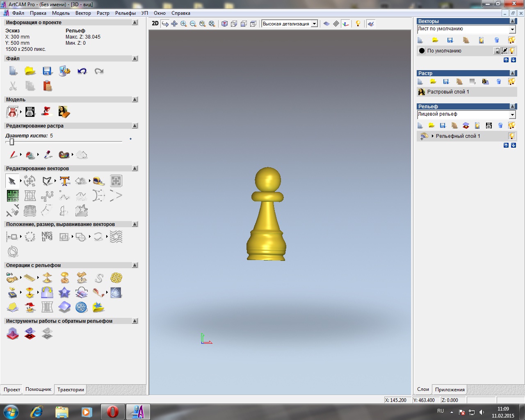Launch Internet Explorer from the taskbar
The image size is (525, 420).
tap(37, 411)
